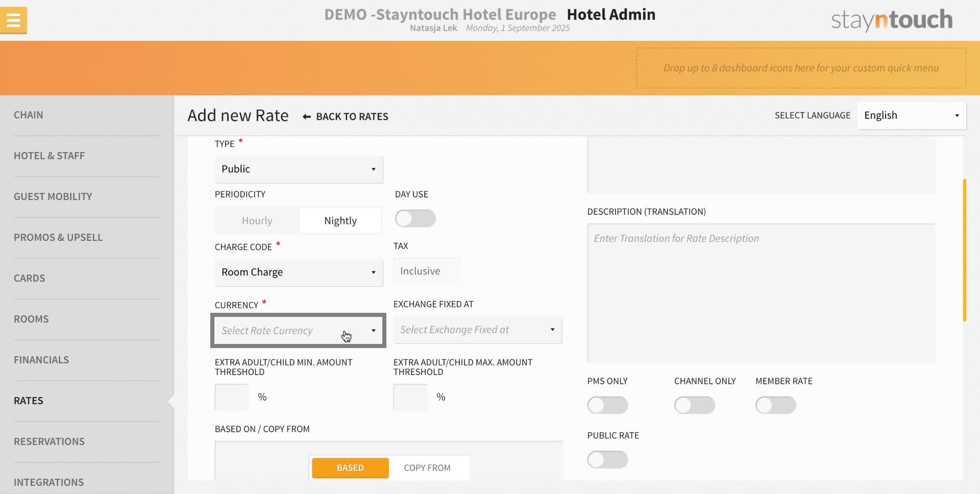This screenshot has height=494, width=980.
Task: Toggle the Member Rate switch
Action: [x=775, y=405]
